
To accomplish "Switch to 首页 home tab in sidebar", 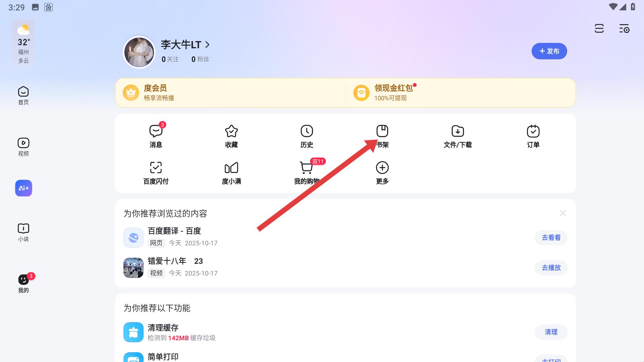I will click(x=23, y=96).
